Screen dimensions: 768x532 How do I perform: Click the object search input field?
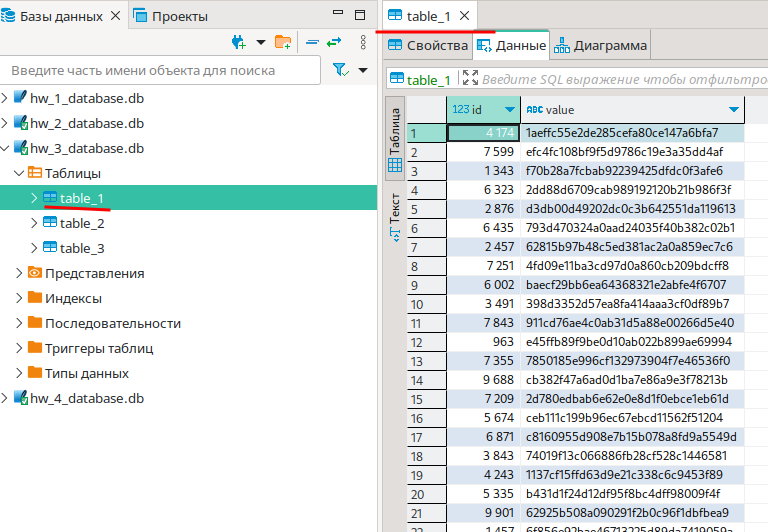tap(160, 71)
